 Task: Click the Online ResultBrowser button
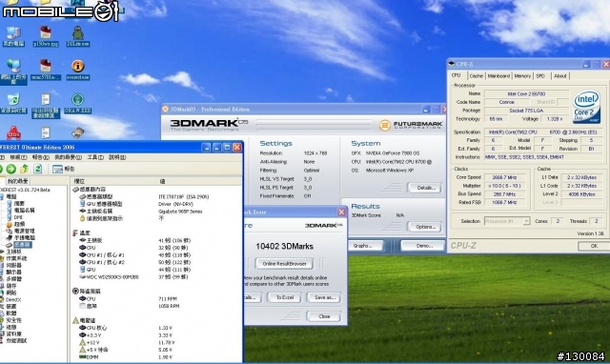[284, 264]
